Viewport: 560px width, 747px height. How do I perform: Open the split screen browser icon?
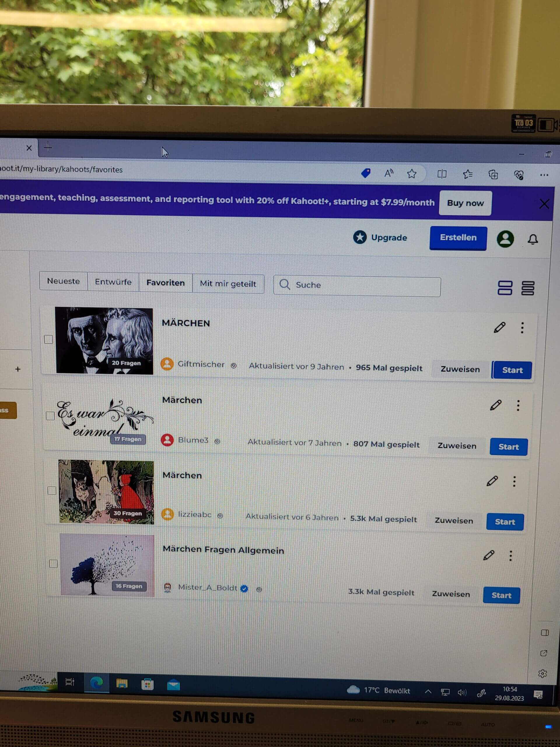click(x=442, y=174)
